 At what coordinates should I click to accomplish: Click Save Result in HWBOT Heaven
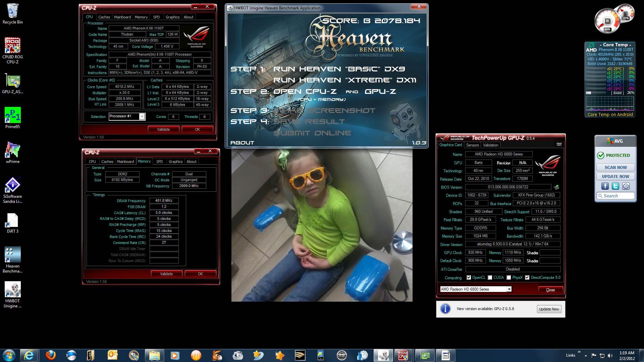(309, 121)
